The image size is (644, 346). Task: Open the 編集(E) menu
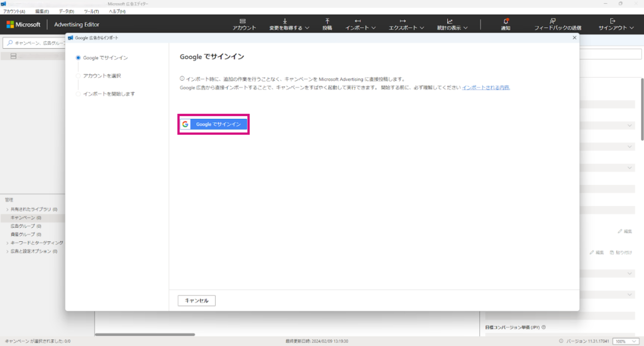tap(42, 11)
